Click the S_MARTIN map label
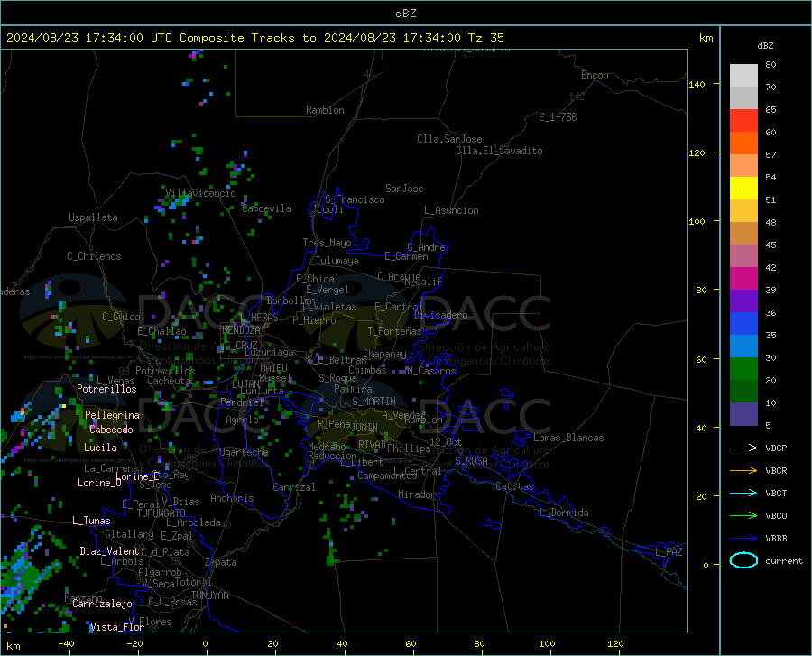812x656 pixels. (374, 402)
